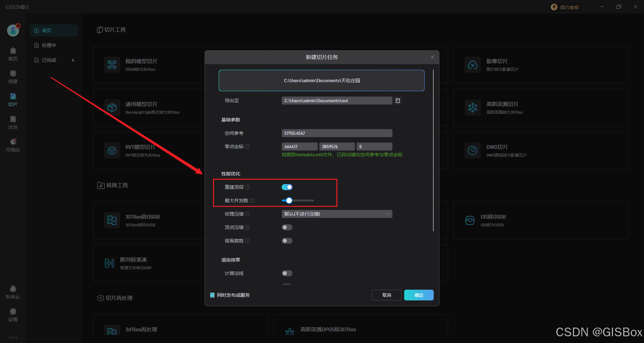The width and height of the screenshot is (644, 343).
Task: Click DWG切片 card icon
Action: click(473, 151)
